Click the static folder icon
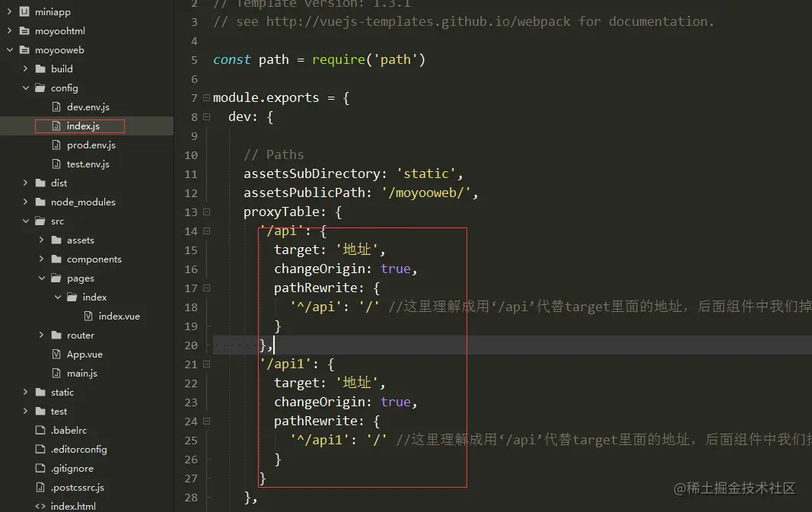Viewport: 812px width, 512px height. (x=40, y=392)
